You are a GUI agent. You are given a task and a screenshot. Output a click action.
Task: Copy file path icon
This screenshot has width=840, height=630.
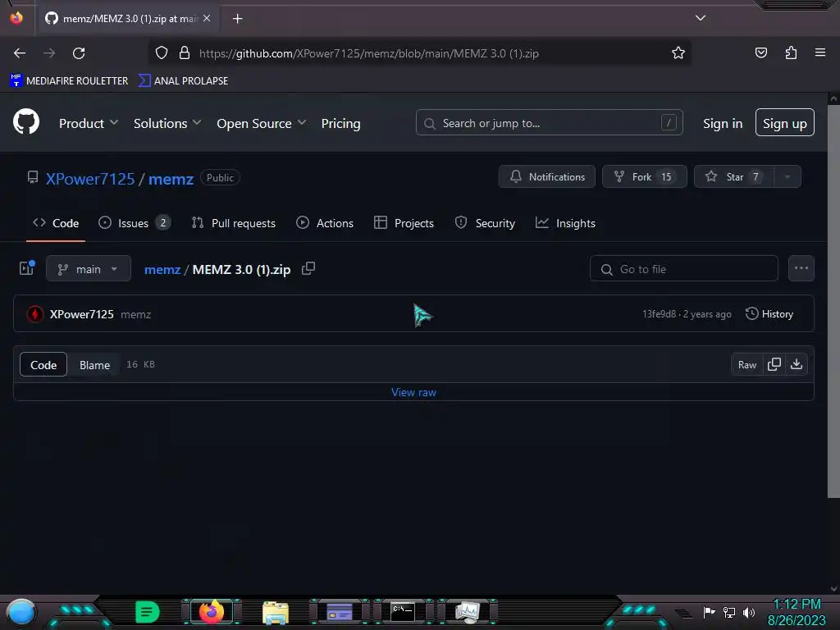coord(308,268)
